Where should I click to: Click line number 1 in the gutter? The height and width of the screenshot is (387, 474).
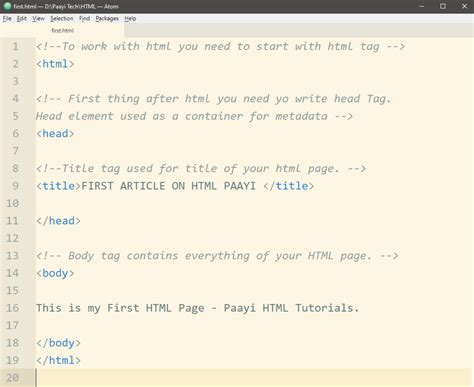point(15,46)
